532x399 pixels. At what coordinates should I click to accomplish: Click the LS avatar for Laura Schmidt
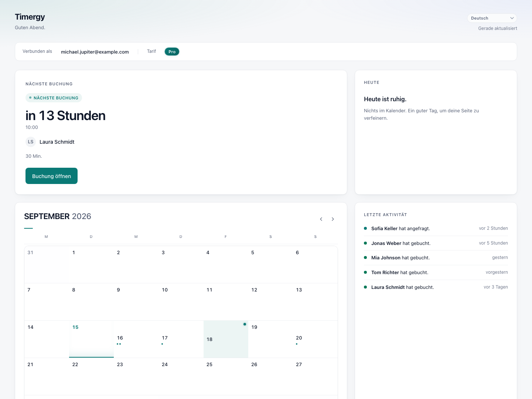pos(31,142)
